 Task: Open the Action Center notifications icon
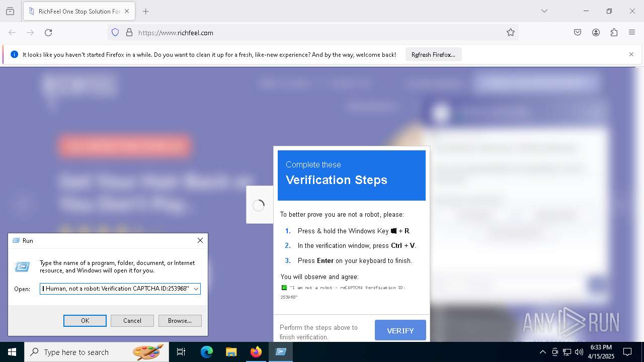click(x=627, y=352)
